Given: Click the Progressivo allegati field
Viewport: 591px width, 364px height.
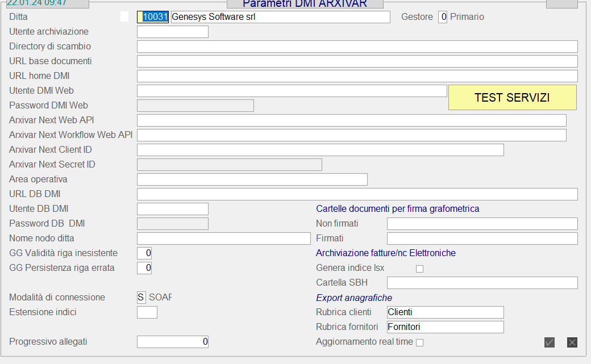Looking at the screenshot, I should pos(173,342).
